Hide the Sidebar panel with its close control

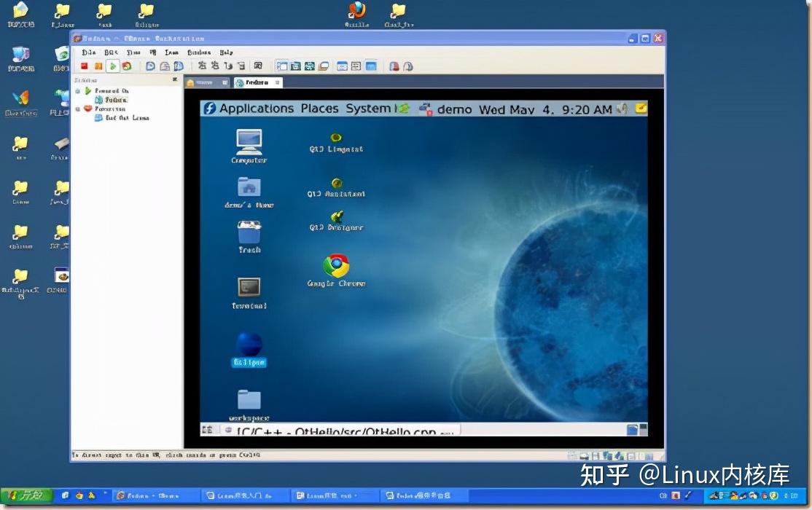[175, 80]
